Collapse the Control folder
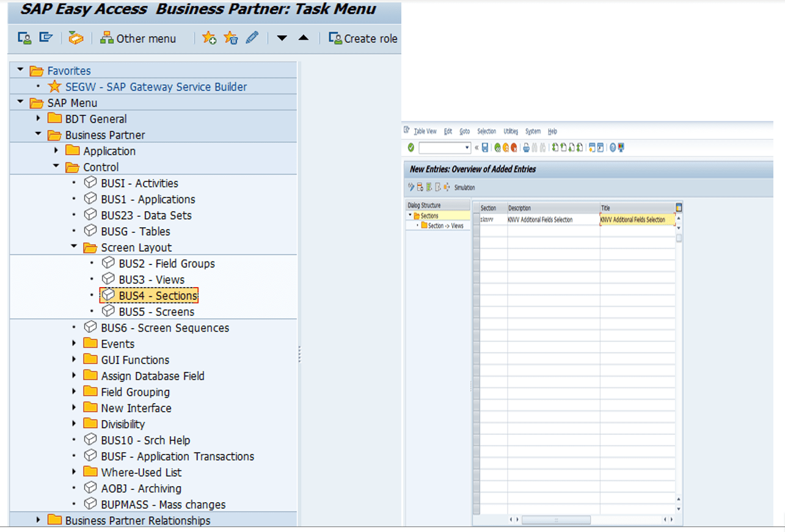 pyautogui.click(x=56, y=166)
